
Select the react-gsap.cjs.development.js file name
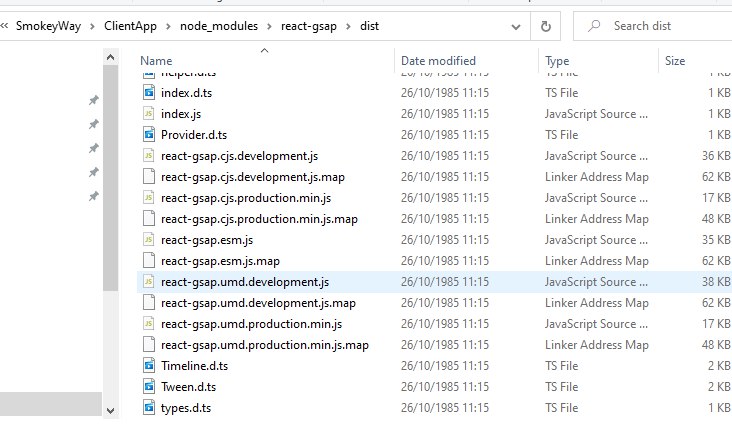tap(239, 156)
